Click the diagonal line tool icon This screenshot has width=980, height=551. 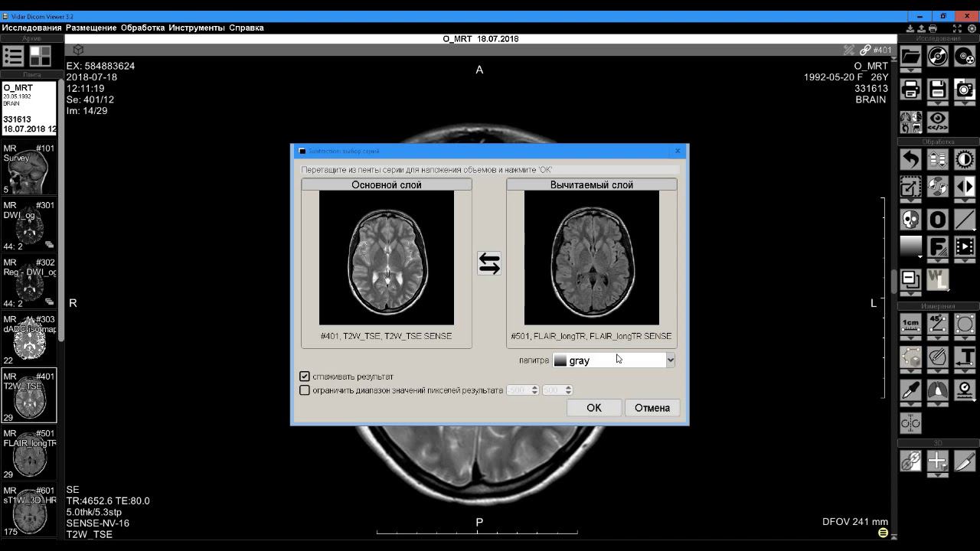964,220
